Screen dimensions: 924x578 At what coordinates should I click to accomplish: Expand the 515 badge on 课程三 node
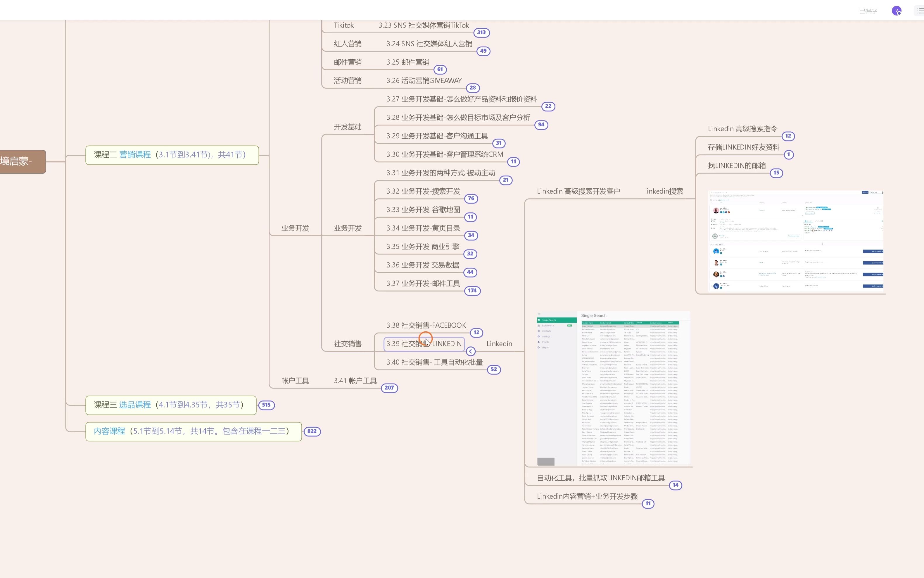click(x=266, y=405)
